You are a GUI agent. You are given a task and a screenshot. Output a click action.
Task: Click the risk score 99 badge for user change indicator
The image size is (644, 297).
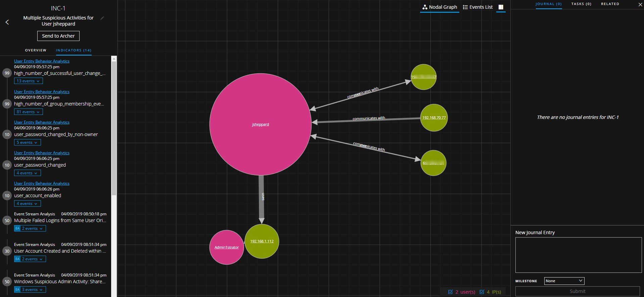7,73
